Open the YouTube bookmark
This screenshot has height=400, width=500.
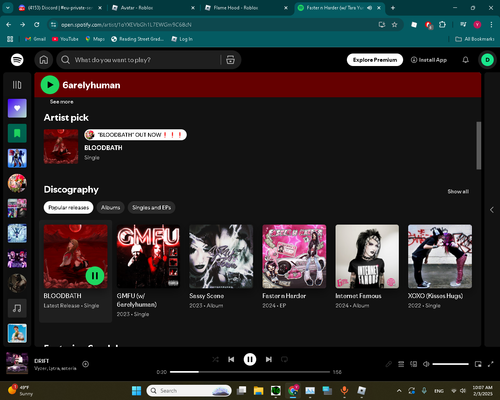tap(65, 39)
